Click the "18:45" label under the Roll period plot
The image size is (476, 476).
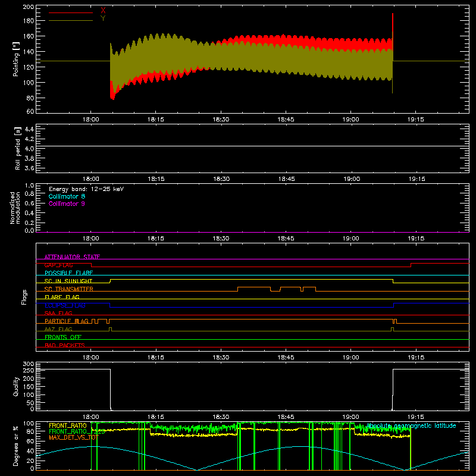(286, 179)
